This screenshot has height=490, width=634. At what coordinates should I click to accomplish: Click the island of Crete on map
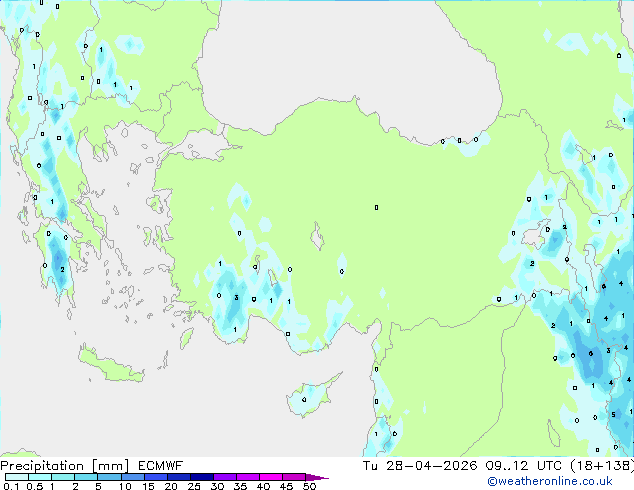[x=111, y=364]
